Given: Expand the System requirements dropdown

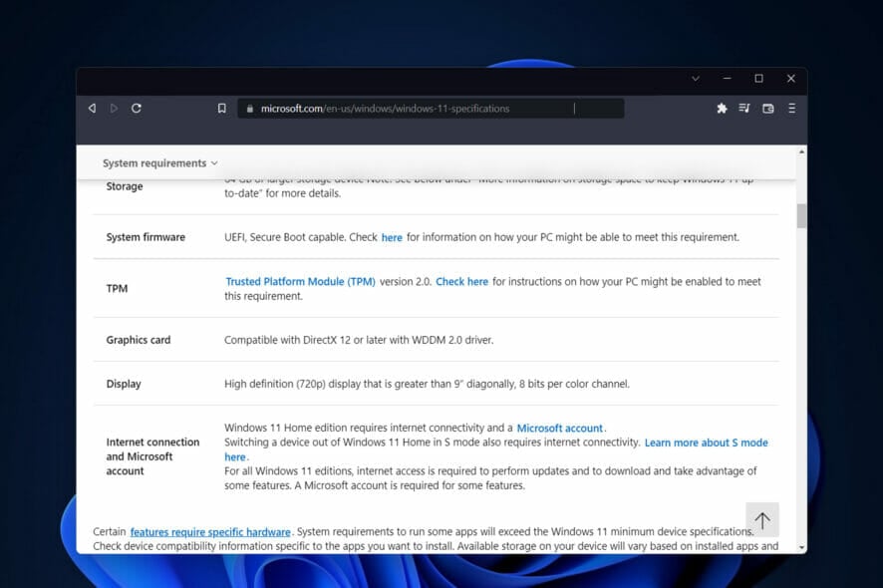Looking at the screenshot, I should pos(159,162).
